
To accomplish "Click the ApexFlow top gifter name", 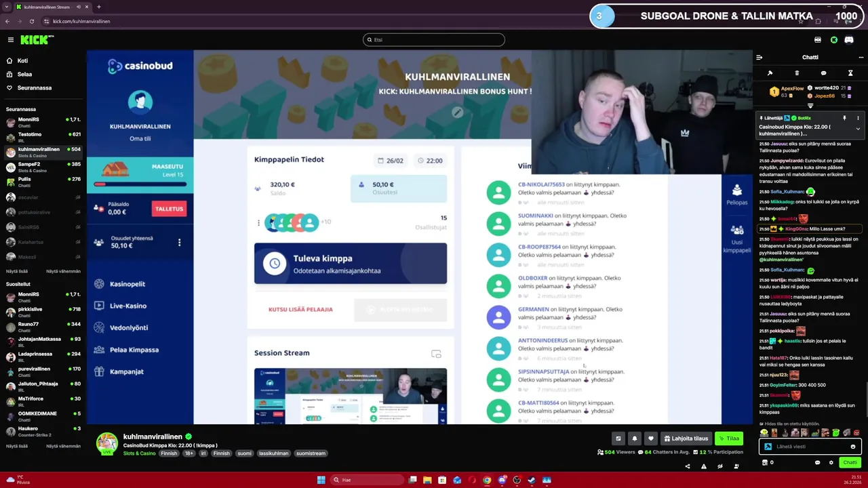I will pyautogui.click(x=792, y=88).
